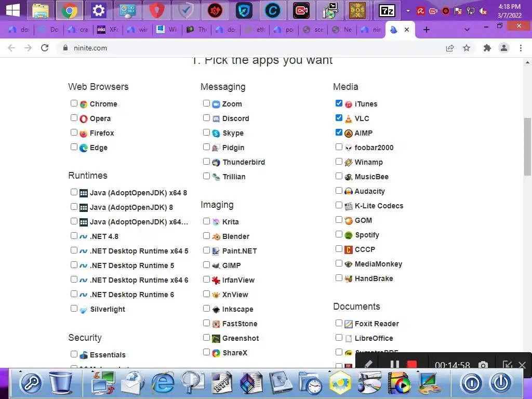Viewport: 532px width, 399px height.
Task: Tick the Discord checkbox
Action: pos(206,118)
